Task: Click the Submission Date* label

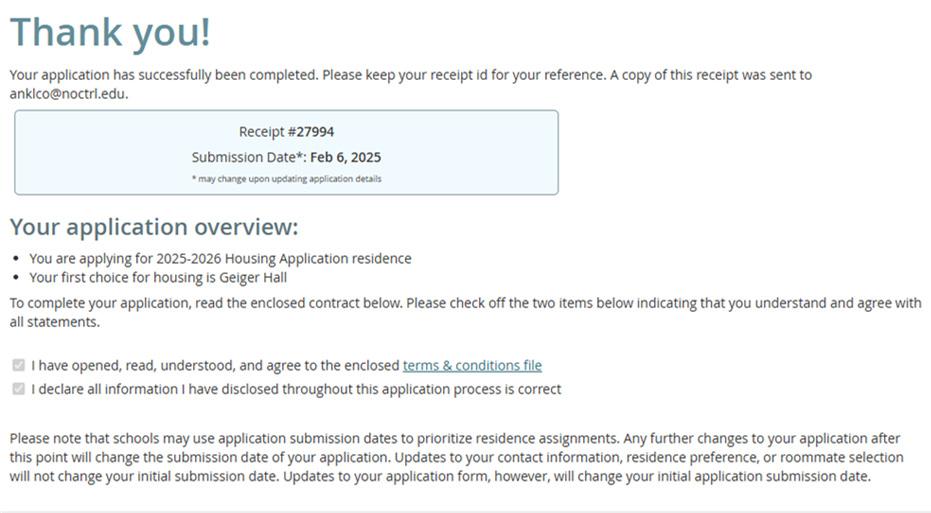Action: click(248, 157)
